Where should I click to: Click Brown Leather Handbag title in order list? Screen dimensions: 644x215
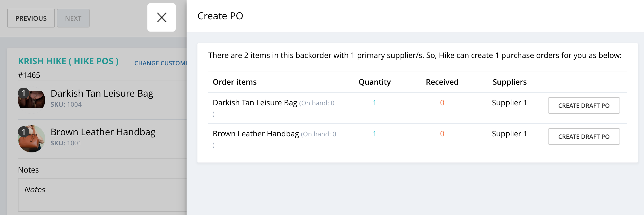(x=103, y=132)
